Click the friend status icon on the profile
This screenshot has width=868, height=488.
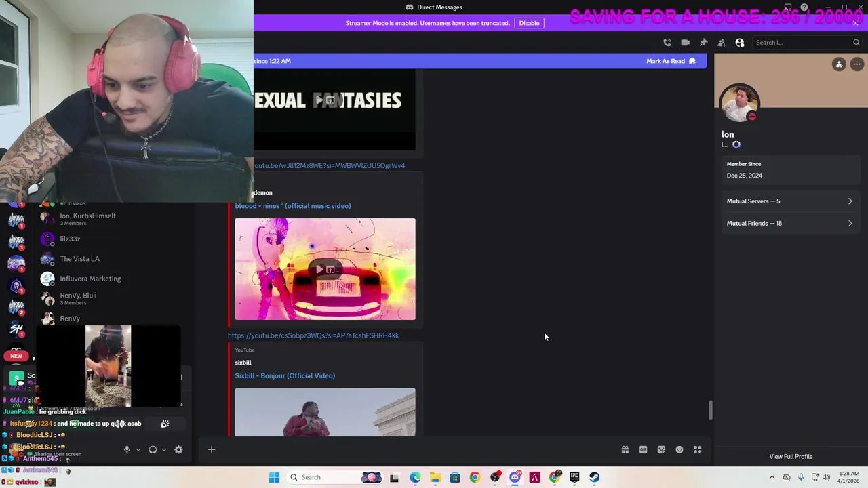(x=839, y=64)
